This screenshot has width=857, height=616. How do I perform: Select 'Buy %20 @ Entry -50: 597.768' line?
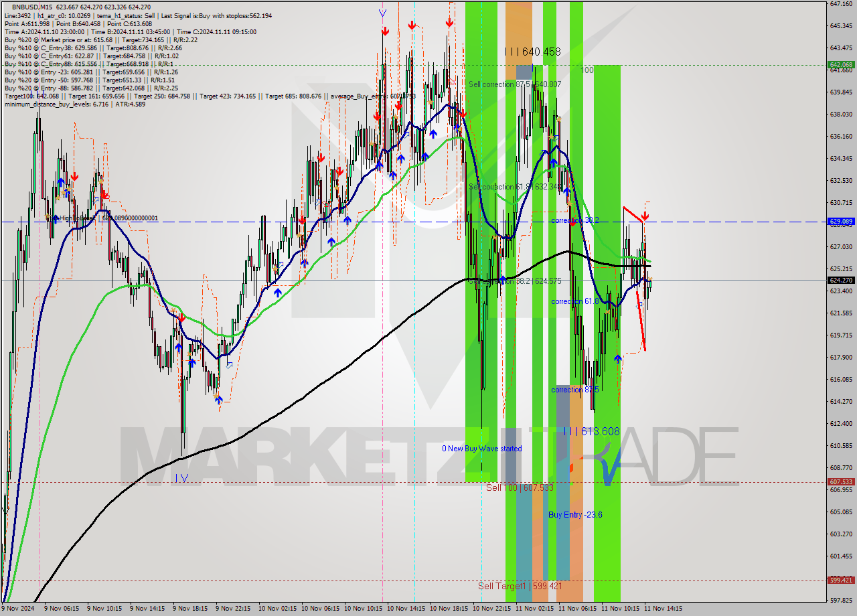(x=90, y=80)
